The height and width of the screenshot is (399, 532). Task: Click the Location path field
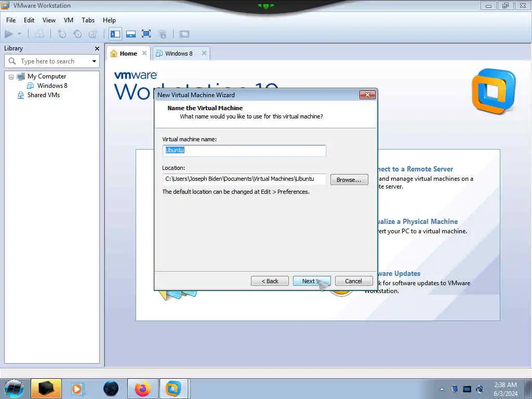pyautogui.click(x=244, y=179)
